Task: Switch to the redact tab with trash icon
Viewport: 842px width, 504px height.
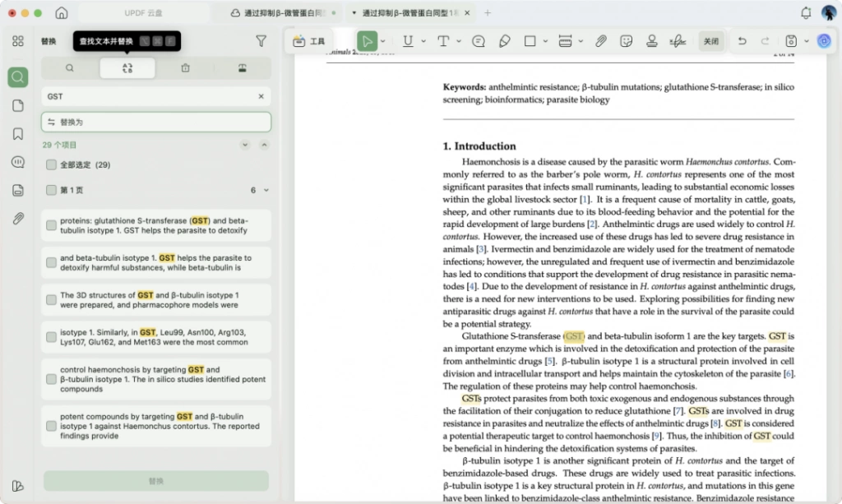Action: click(x=185, y=68)
